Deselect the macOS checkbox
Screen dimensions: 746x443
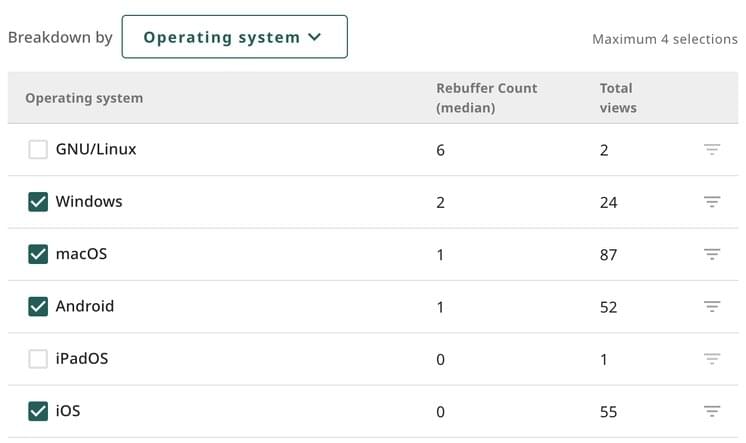(x=38, y=254)
